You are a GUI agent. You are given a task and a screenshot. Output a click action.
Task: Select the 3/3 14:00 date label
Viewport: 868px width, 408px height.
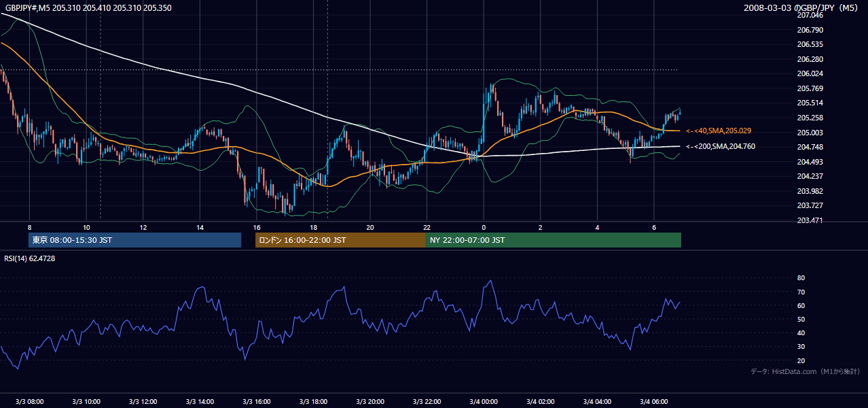tap(200, 401)
